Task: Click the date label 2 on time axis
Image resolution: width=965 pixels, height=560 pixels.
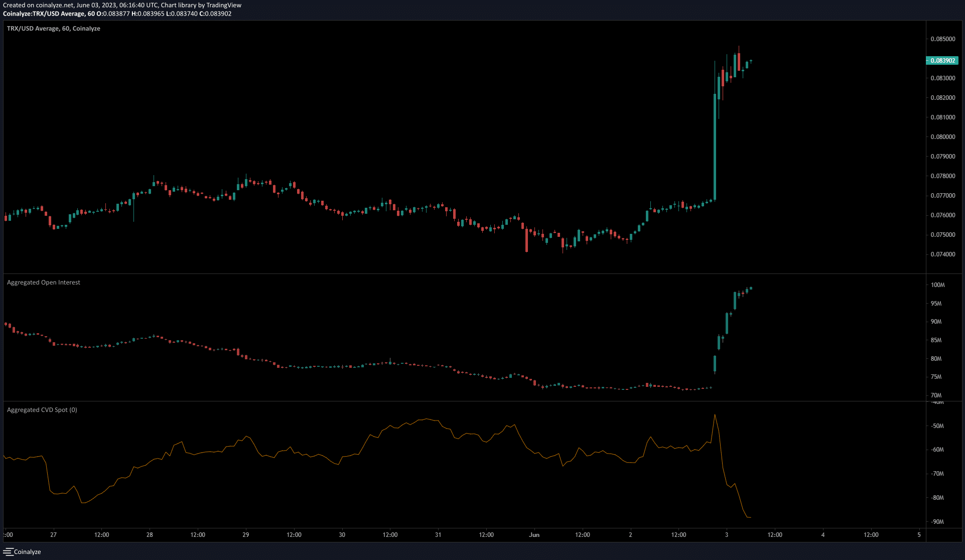Action: click(x=631, y=535)
